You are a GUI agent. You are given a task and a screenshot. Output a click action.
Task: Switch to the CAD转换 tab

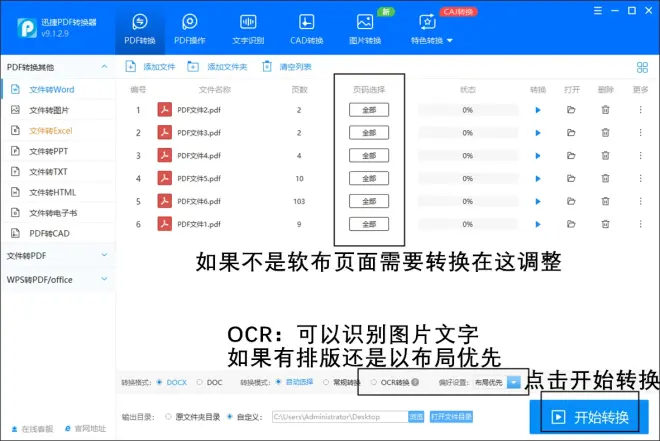click(306, 29)
